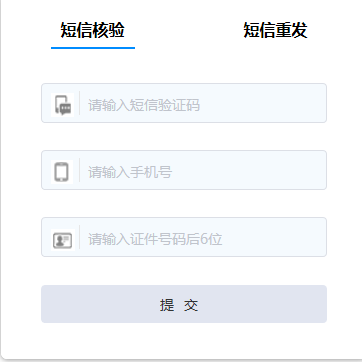Click the 提交 submit button
Viewport: 362px width, 362px height.
184,304
